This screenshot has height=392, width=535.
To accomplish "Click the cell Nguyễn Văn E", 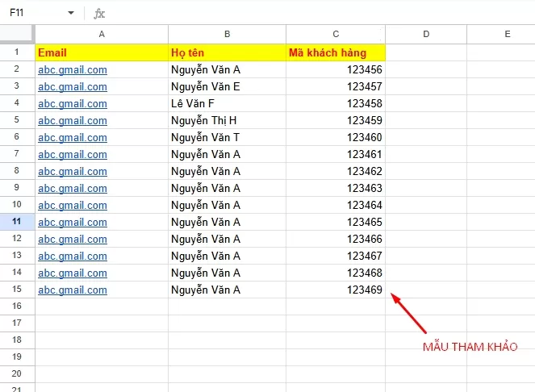I will pyautogui.click(x=228, y=86).
